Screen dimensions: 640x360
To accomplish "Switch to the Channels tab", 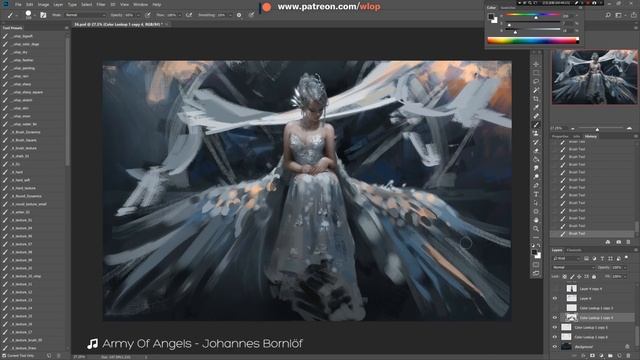I will 574,250.
